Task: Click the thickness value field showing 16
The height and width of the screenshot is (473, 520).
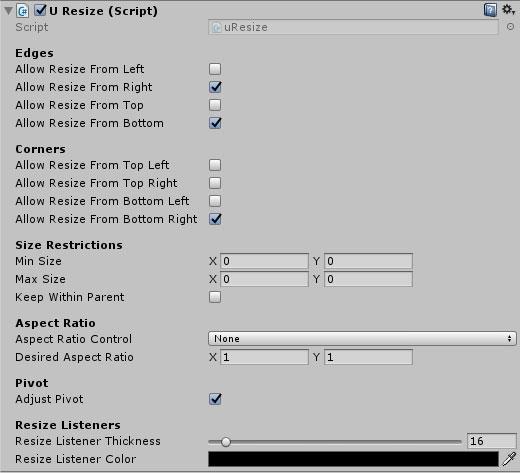Action: coord(492,441)
